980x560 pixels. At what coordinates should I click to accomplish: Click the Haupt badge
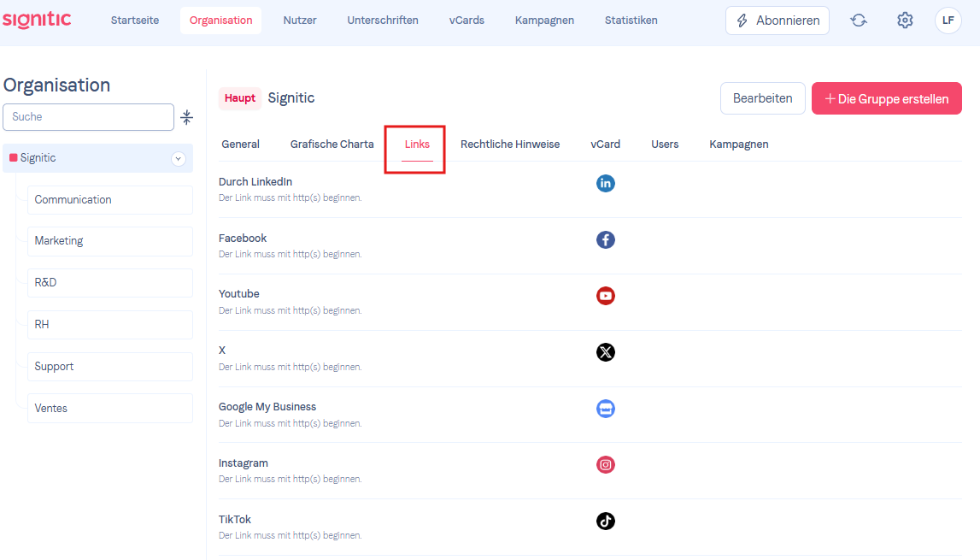point(240,98)
